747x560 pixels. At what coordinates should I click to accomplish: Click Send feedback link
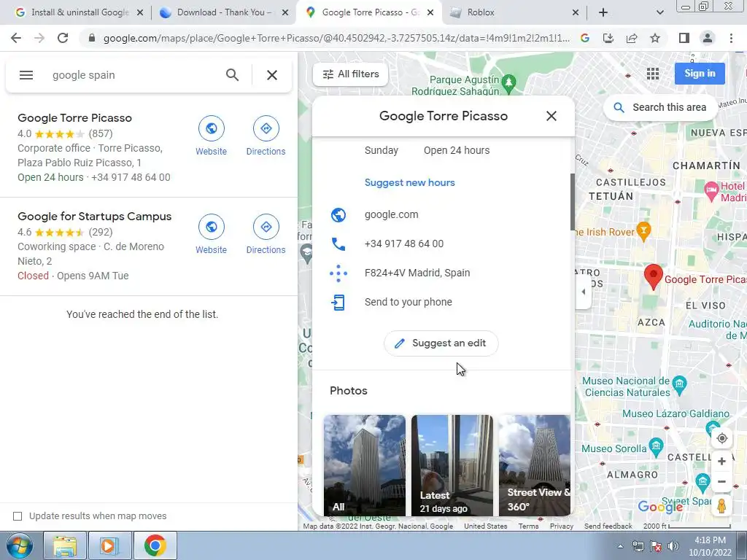point(608,526)
